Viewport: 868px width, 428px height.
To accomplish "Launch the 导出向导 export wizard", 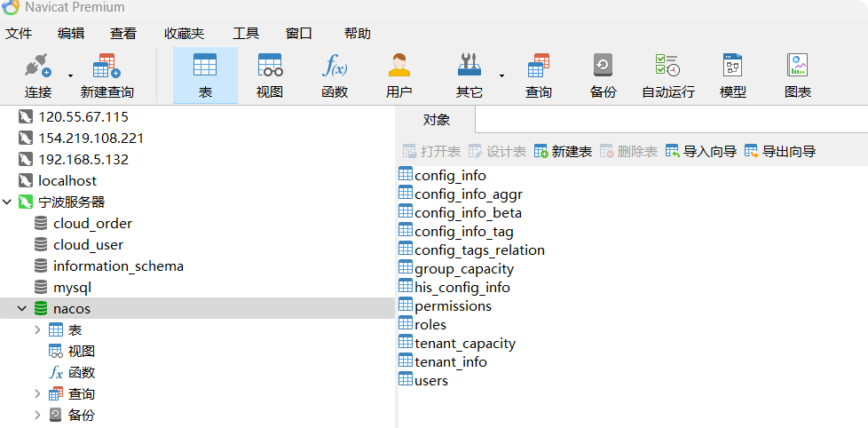I will [x=780, y=151].
